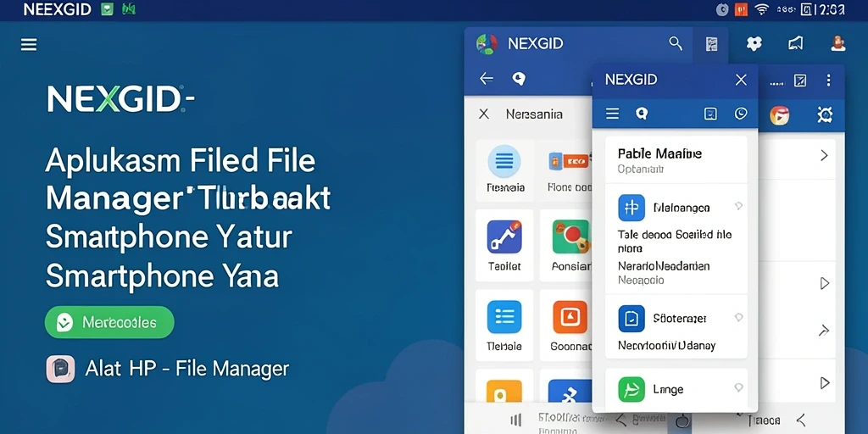Click the round NEXGID logo in the back window
This screenshot has height=434, width=868.
pyautogui.click(x=487, y=44)
